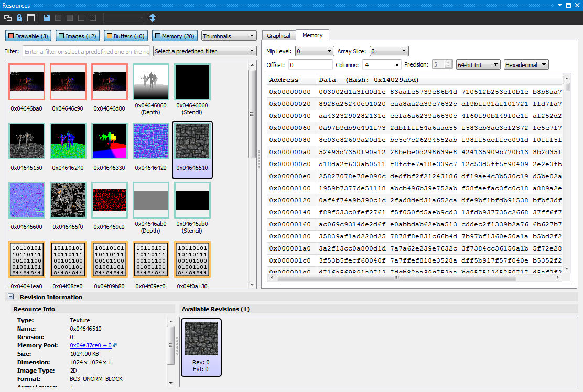The height and width of the screenshot is (392, 583).
Task: Toggle the Drawable (3) resource filter
Action: [x=28, y=36]
